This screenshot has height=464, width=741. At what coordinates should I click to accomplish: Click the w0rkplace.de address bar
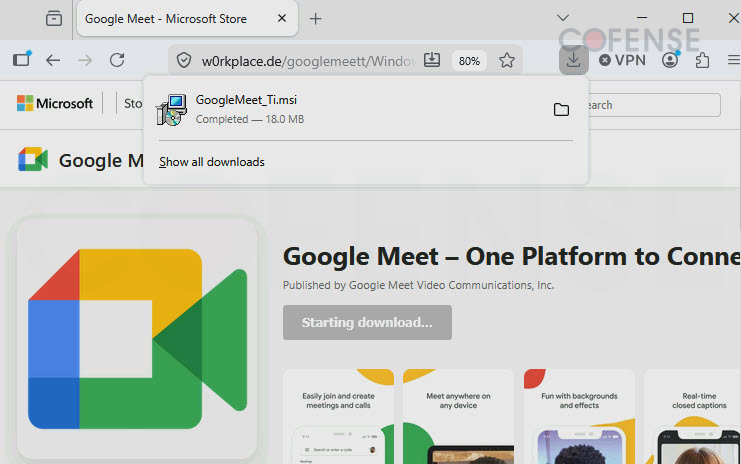point(307,61)
